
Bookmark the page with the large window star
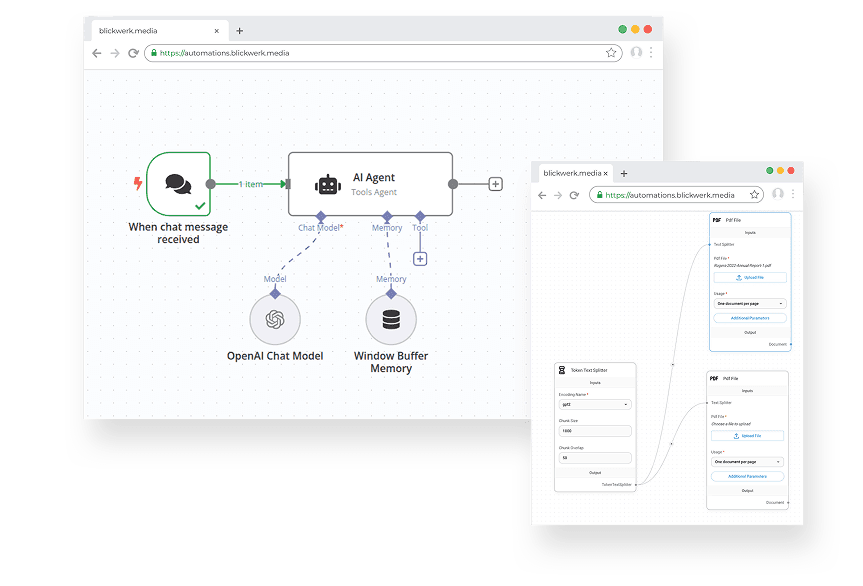pyautogui.click(x=611, y=53)
